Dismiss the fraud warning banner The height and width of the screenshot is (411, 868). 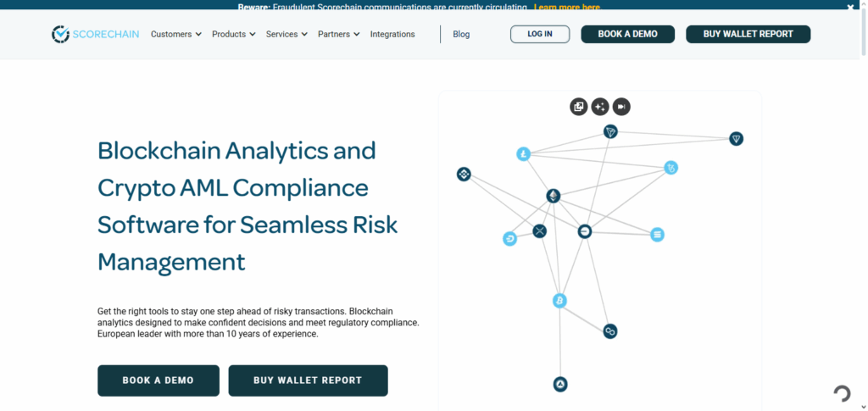tap(850, 6)
